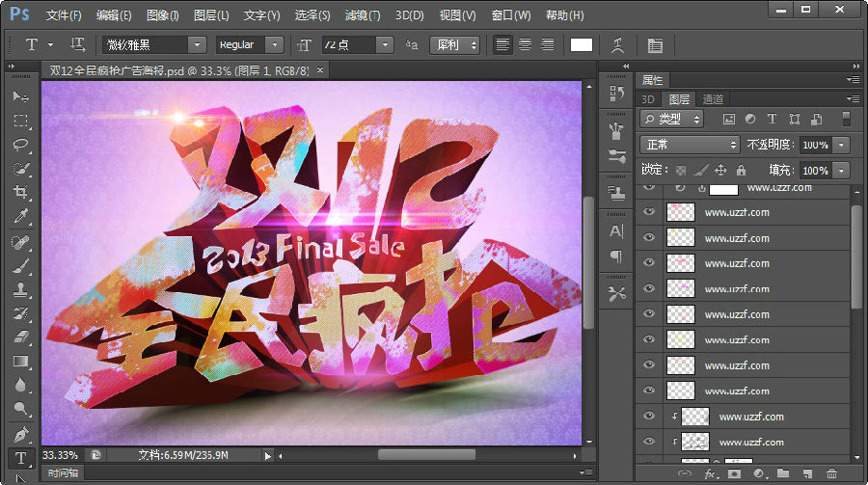This screenshot has height=485, width=868.
Task: Add a layer style via fx icon
Action: click(711, 473)
